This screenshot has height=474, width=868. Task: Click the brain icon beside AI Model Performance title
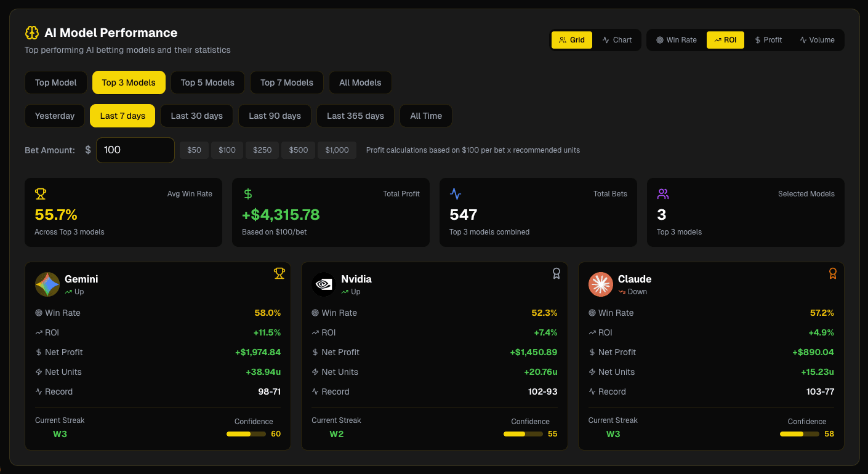[x=31, y=33]
